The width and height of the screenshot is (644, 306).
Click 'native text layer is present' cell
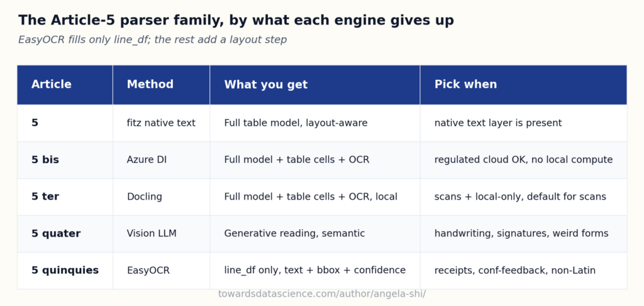point(523,123)
